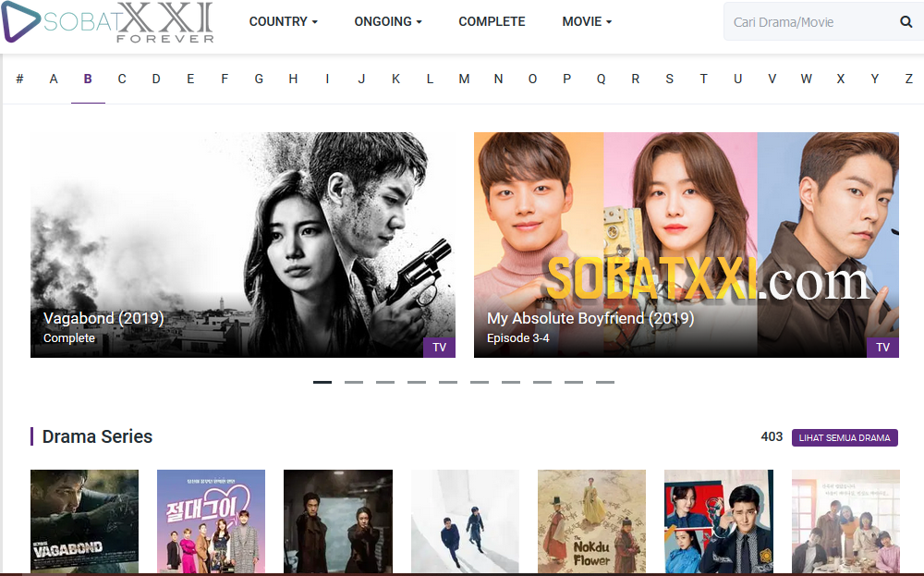Image resolution: width=924 pixels, height=576 pixels.
Task: Expand the Ongoing dropdown menu
Action: coord(388,22)
